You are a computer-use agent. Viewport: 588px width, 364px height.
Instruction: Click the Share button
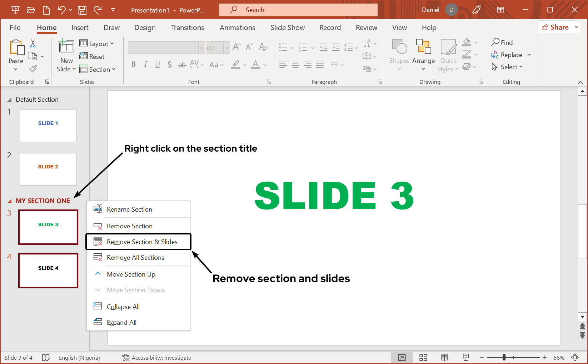pos(558,27)
